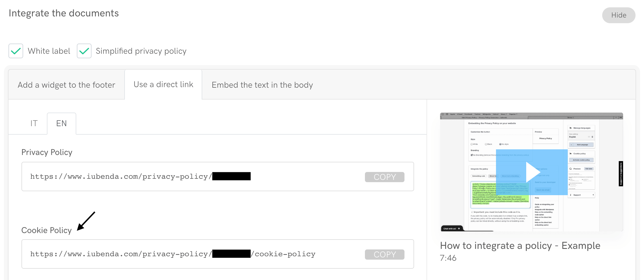Click the "Privacy Policy" section heading
The width and height of the screenshot is (644, 280).
47,152
